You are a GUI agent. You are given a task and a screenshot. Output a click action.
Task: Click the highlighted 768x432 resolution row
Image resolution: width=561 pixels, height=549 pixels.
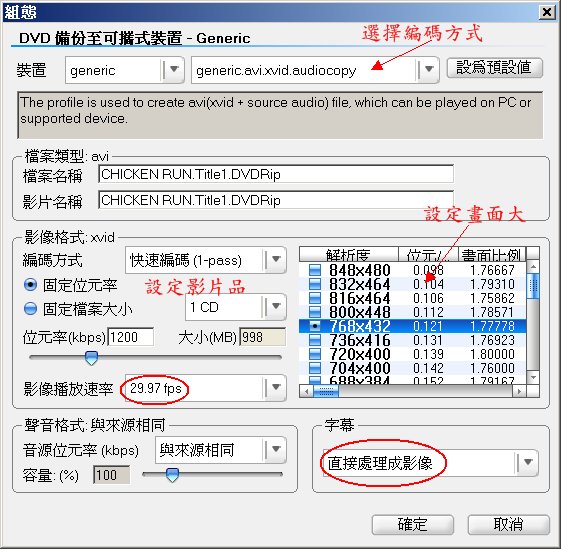[x=413, y=326]
